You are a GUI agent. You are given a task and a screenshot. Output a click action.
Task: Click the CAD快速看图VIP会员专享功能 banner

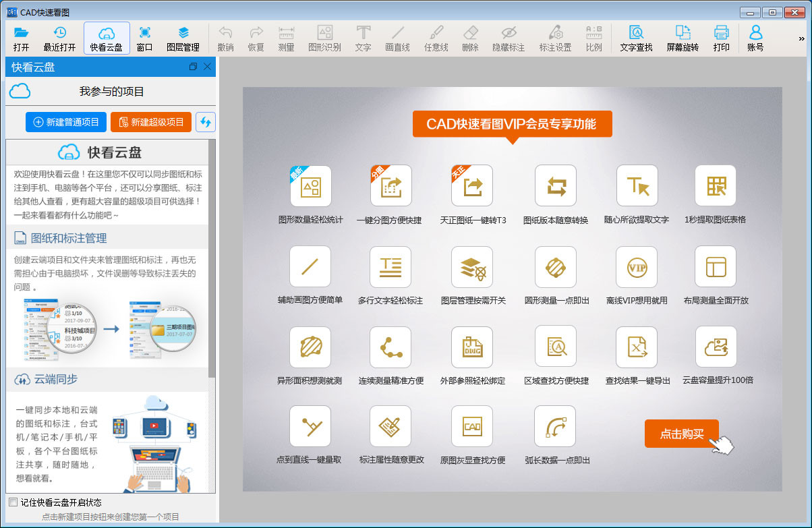(x=512, y=124)
